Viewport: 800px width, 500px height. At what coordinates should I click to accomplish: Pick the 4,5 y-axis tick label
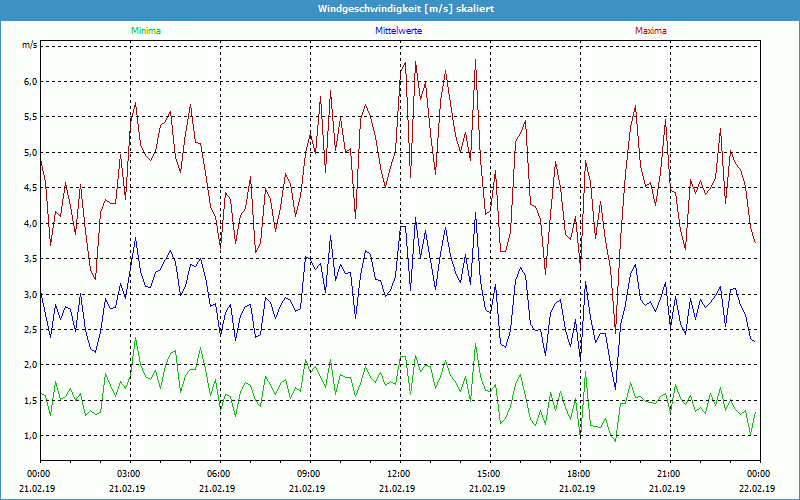click(29, 188)
